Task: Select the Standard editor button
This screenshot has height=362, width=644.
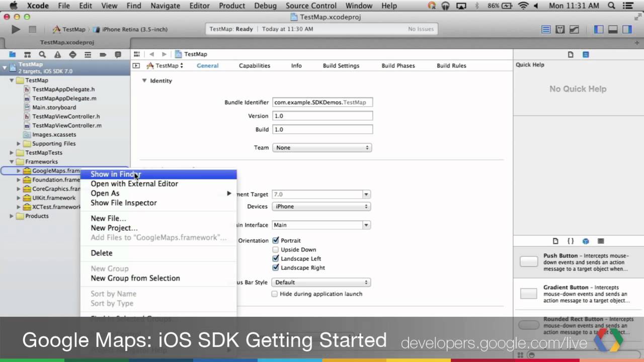Action: point(546,29)
